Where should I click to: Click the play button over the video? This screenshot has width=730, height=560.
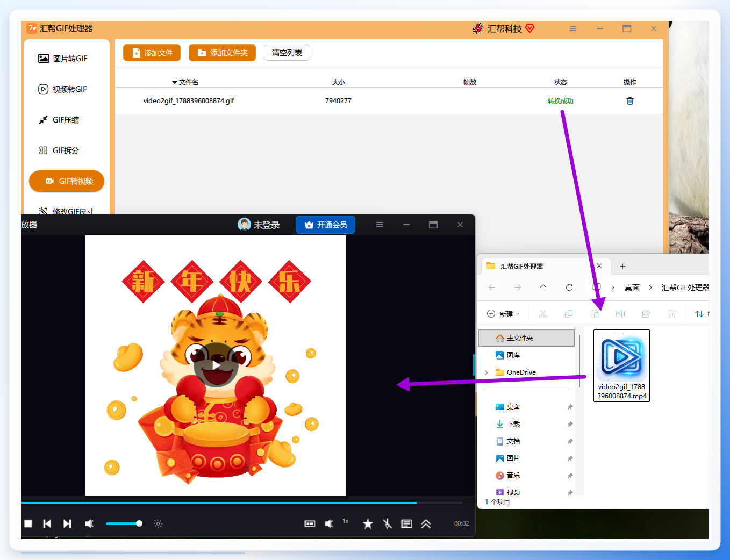point(216,365)
